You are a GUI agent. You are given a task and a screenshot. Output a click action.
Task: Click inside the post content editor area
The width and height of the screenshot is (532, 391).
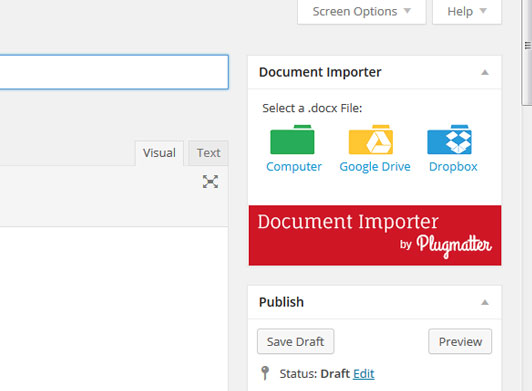[114, 309]
